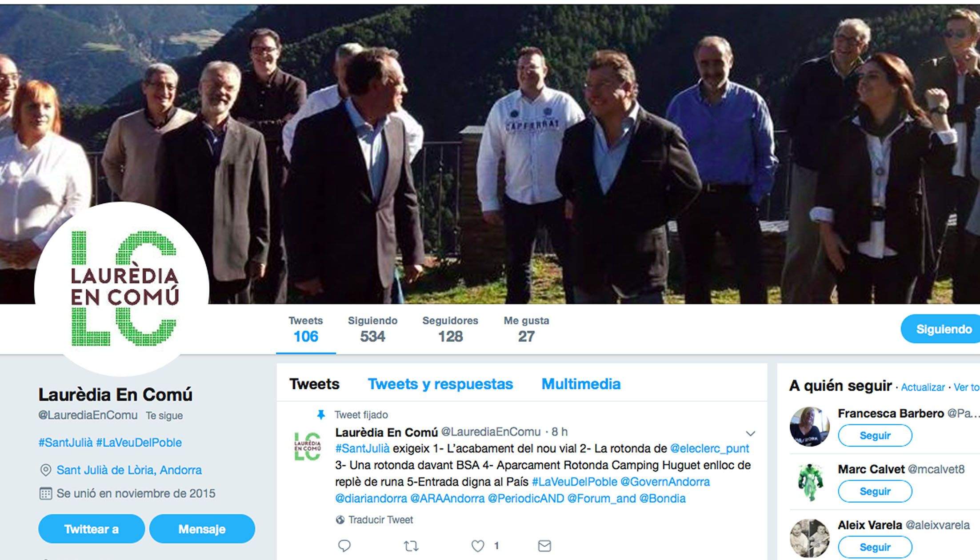Click the pushpin icon of Tweet fijado
The width and height of the screenshot is (980, 560).
click(321, 415)
